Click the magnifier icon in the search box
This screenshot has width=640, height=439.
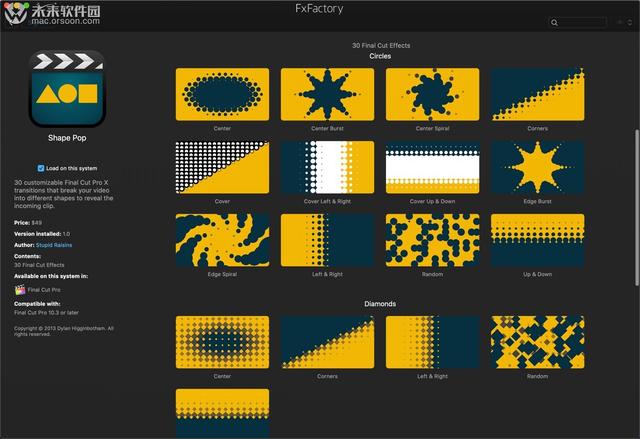coord(554,22)
